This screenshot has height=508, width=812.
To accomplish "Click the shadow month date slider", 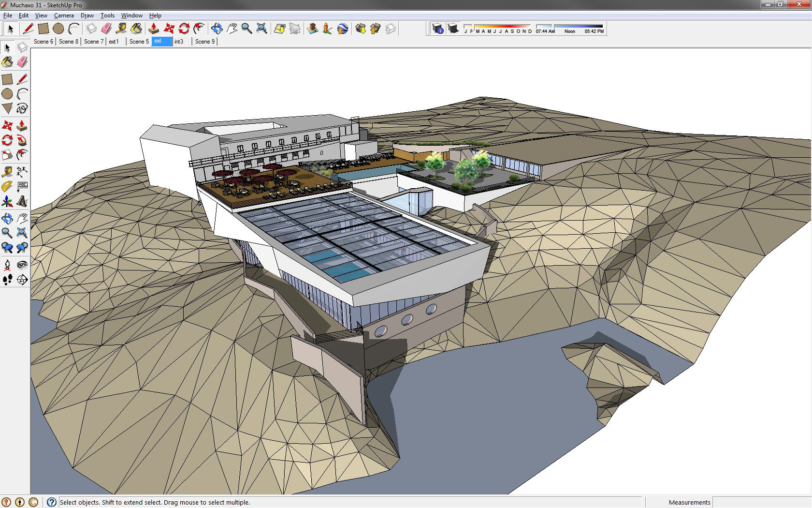I will [498, 28].
